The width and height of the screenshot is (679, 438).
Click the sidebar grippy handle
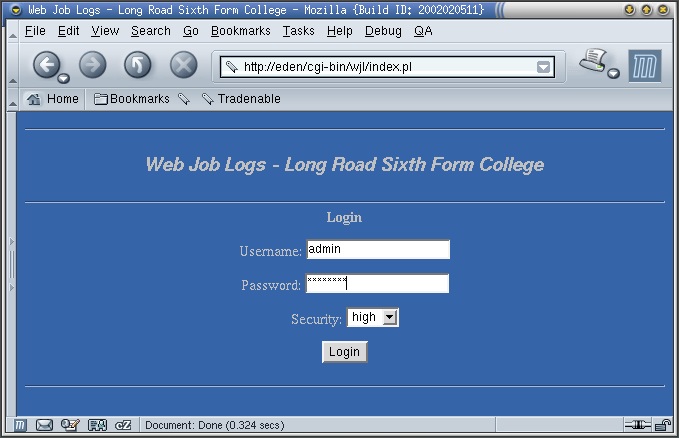(x=12, y=264)
